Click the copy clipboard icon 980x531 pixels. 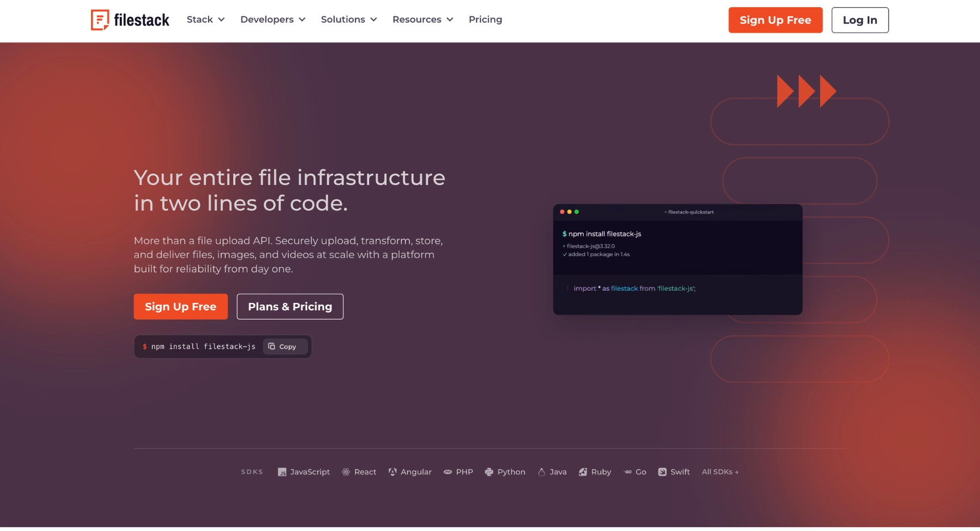[x=272, y=346]
